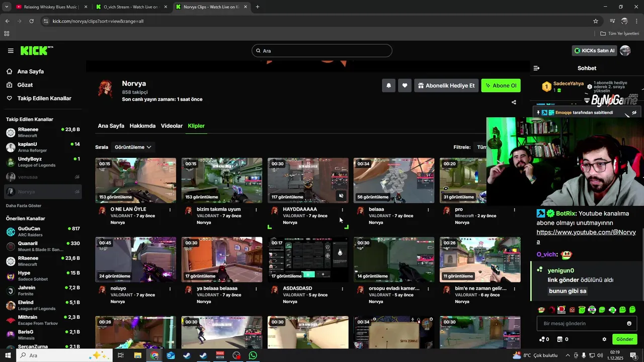Toggle notifications off for venusaa channel
Screen dimensions: 644x362
(x=77, y=177)
